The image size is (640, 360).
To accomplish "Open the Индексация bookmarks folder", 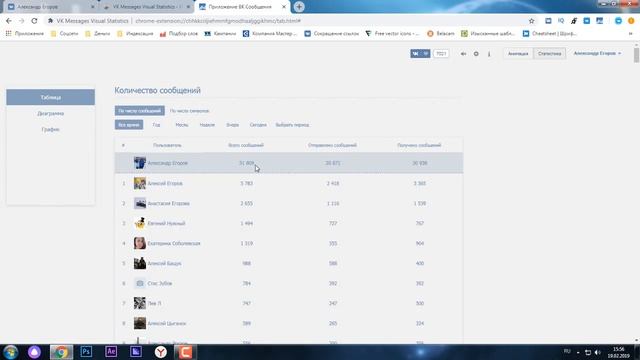I will tap(135, 33).
